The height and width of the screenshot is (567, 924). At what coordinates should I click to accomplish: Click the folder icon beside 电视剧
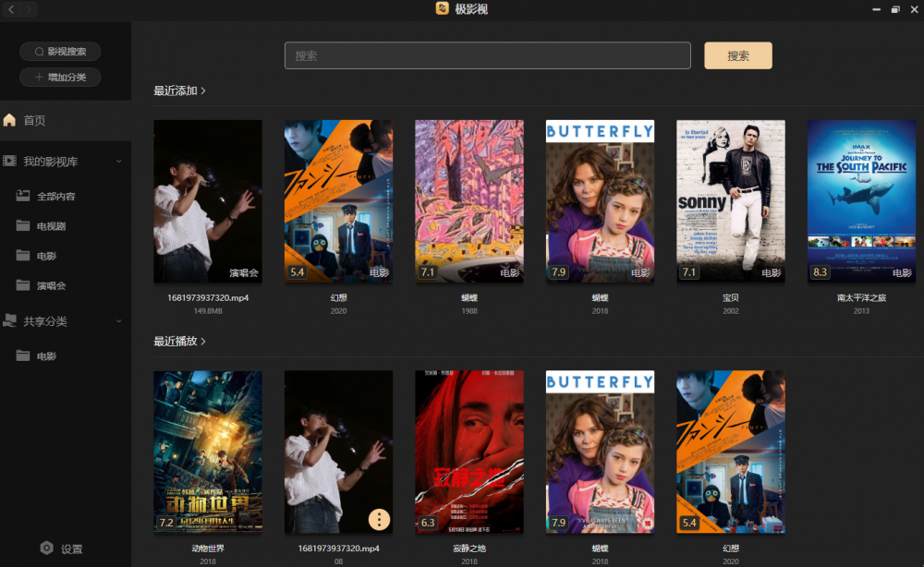tap(23, 225)
